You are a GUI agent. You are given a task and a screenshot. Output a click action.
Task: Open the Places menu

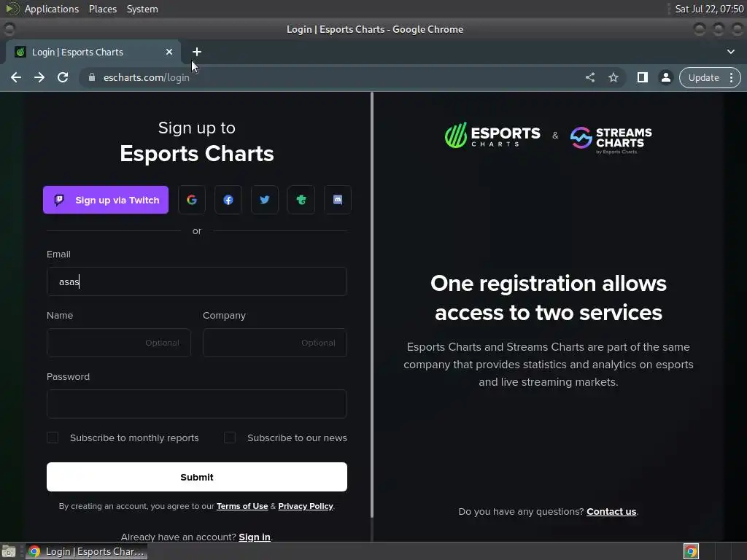pos(103,9)
